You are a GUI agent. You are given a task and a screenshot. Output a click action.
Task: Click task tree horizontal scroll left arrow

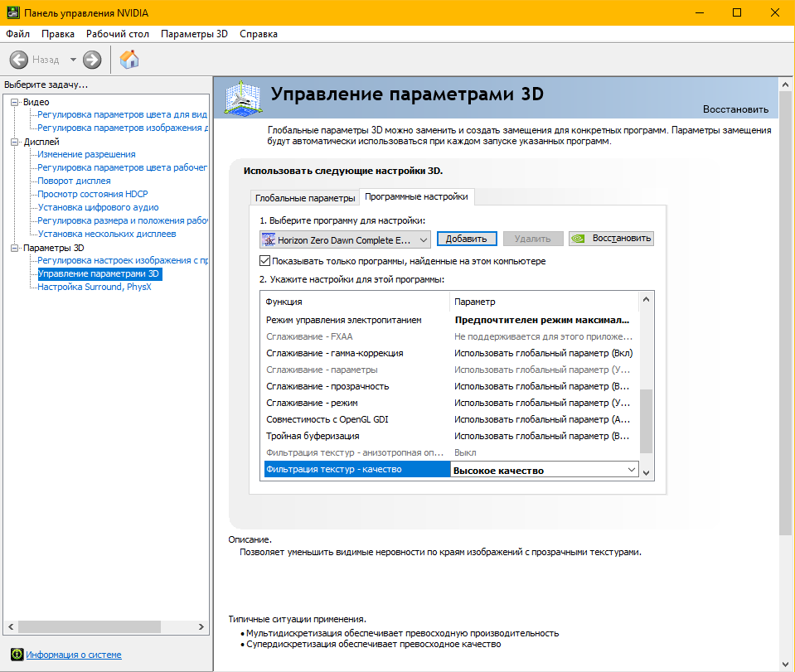tap(11, 627)
